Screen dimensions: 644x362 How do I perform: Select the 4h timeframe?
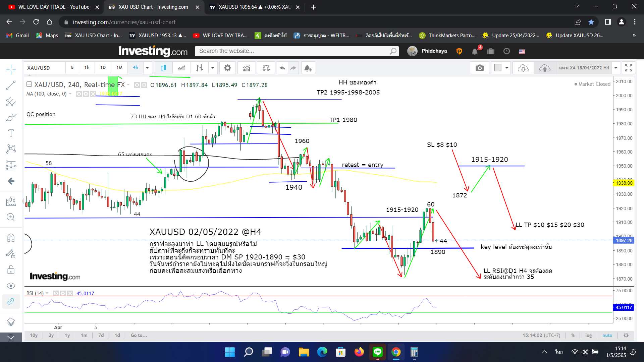point(136,67)
